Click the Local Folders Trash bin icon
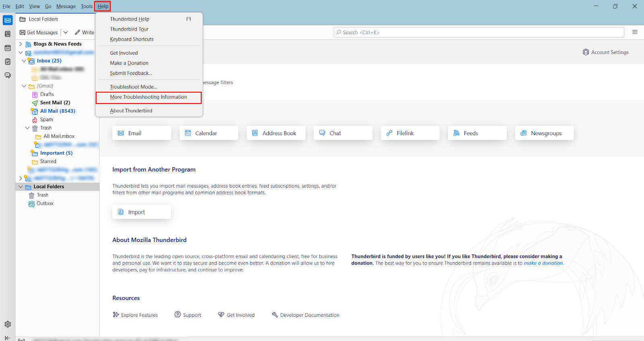The width and height of the screenshot is (644, 341). point(31,195)
